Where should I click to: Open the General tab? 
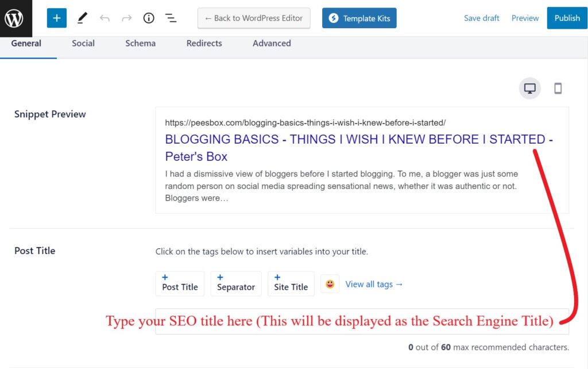26,43
